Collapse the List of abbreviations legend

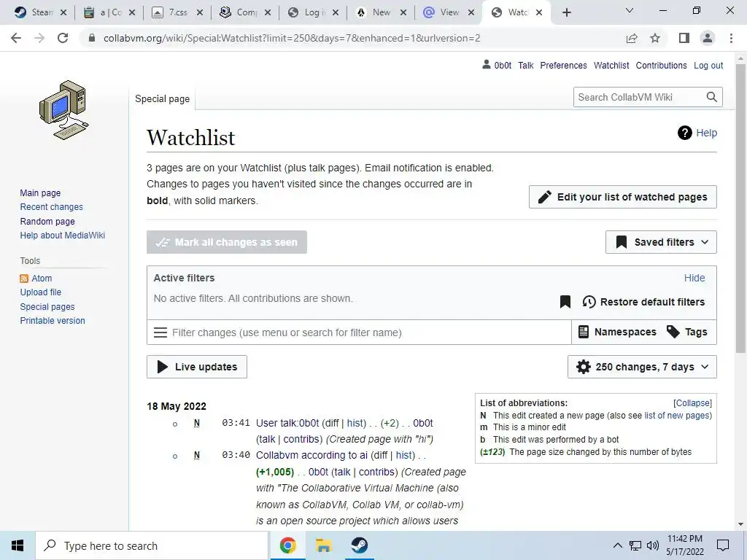693,402
